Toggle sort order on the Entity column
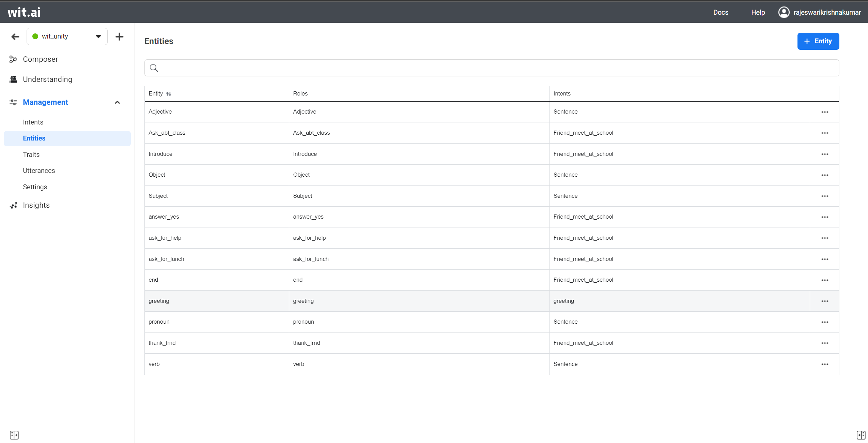Image resolution: width=868 pixels, height=443 pixels. pos(169,93)
